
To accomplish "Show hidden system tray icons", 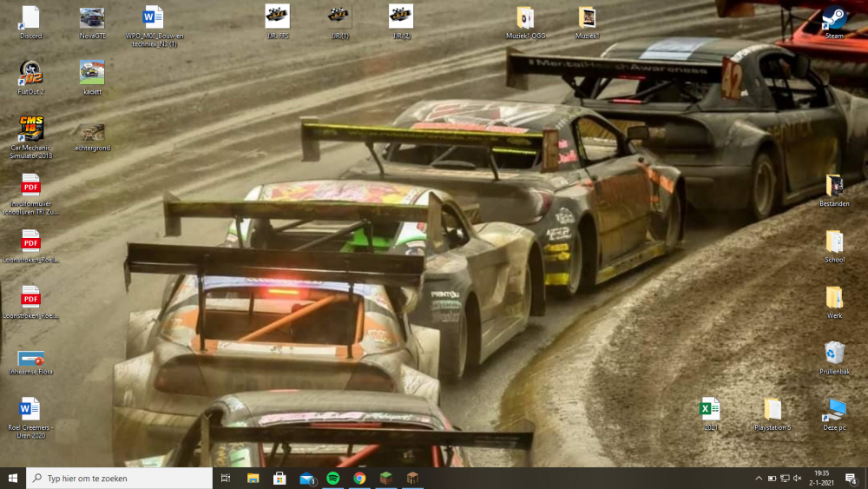I will pos(759,479).
